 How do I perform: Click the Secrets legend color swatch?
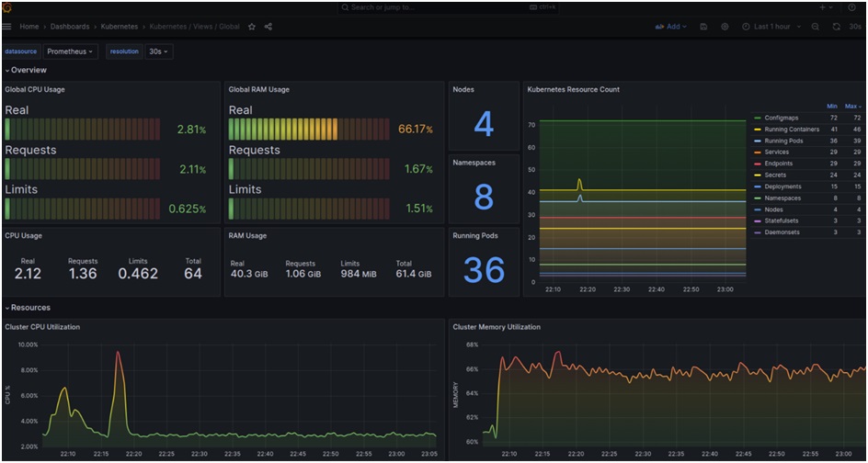[x=757, y=175]
